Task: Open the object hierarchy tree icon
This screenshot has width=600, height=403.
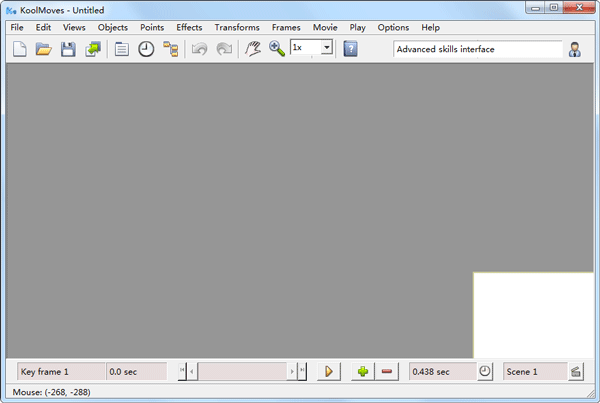Action: [170, 49]
